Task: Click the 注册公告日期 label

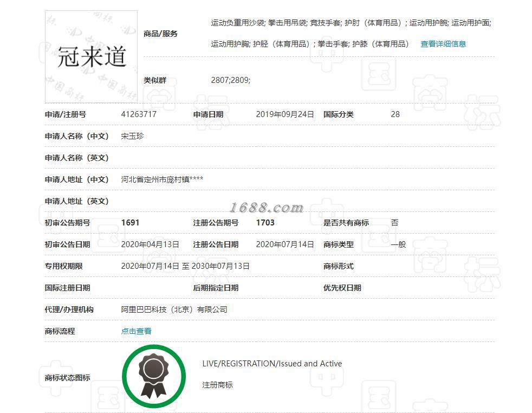Action: 216,244
